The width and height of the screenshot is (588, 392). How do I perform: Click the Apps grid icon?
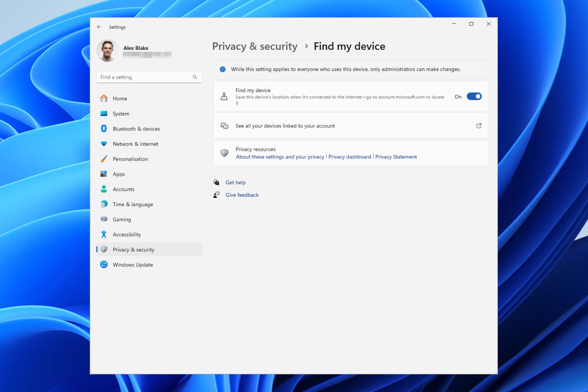(104, 174)
